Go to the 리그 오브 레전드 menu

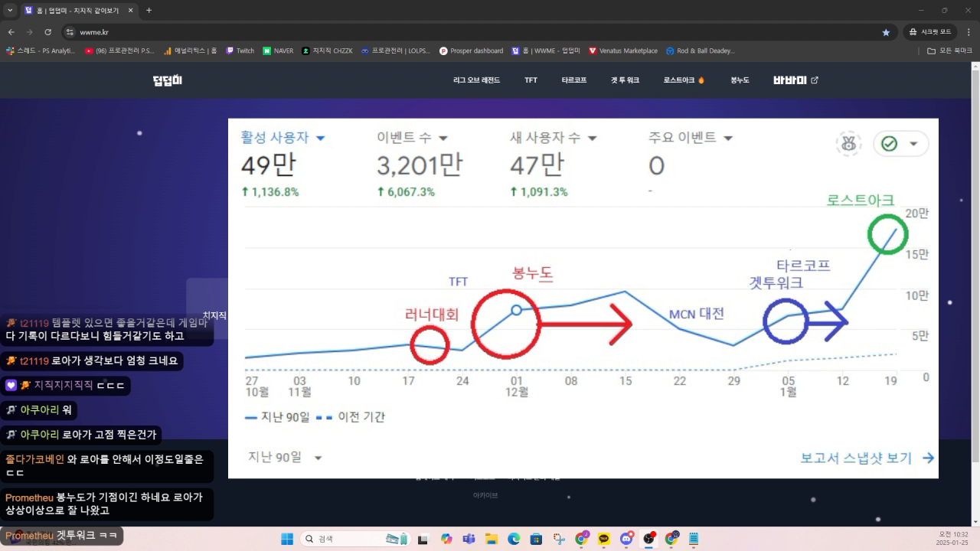click(x=476, y=80)
